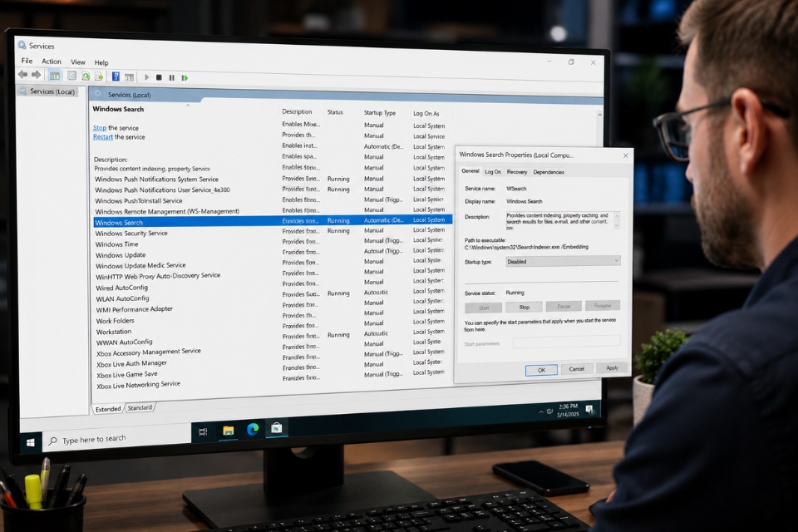Open File Explorer from the taskbar
The width and height of the screenshot is (798, 532).
[x=228, y=431]
